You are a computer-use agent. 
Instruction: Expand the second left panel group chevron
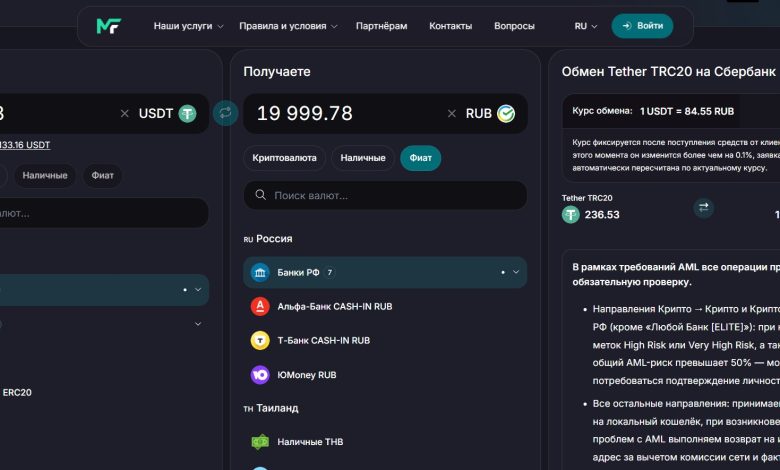click(198, 324)
